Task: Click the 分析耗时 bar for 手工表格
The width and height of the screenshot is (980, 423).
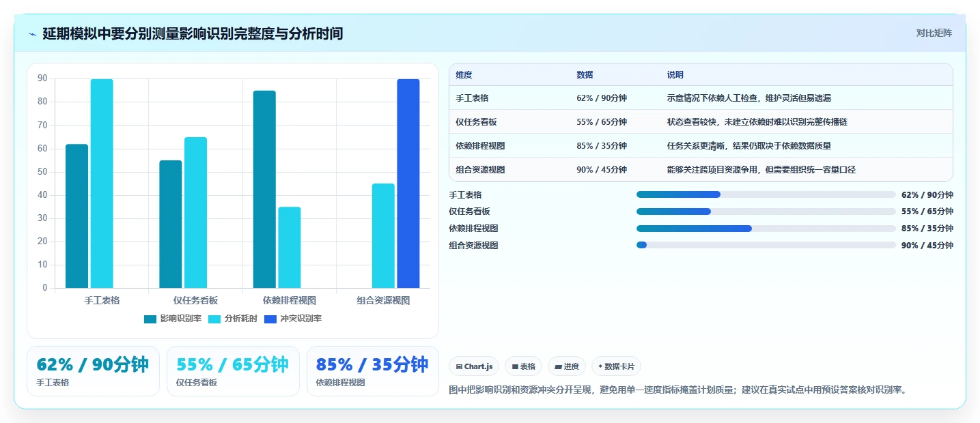Action: pos(102,184)
